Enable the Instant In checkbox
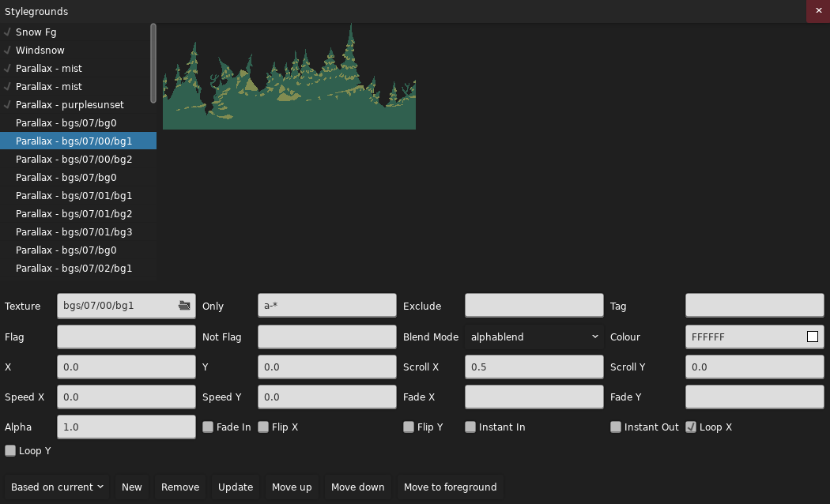 pos(470,427)
